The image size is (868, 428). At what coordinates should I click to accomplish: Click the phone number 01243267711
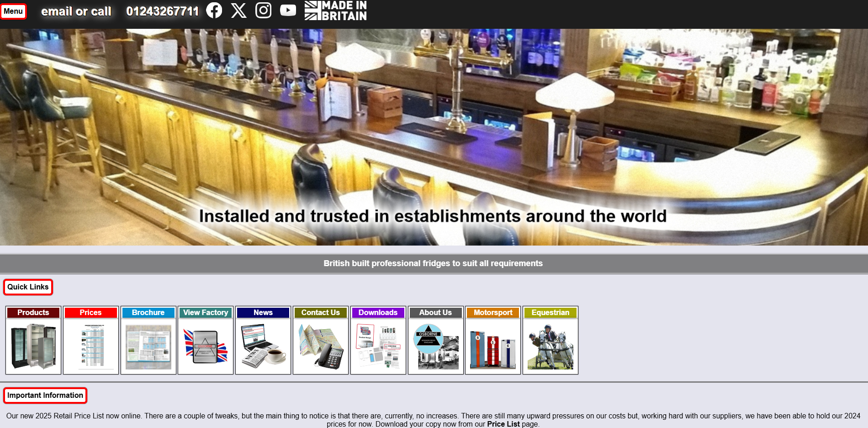(162, 11)
